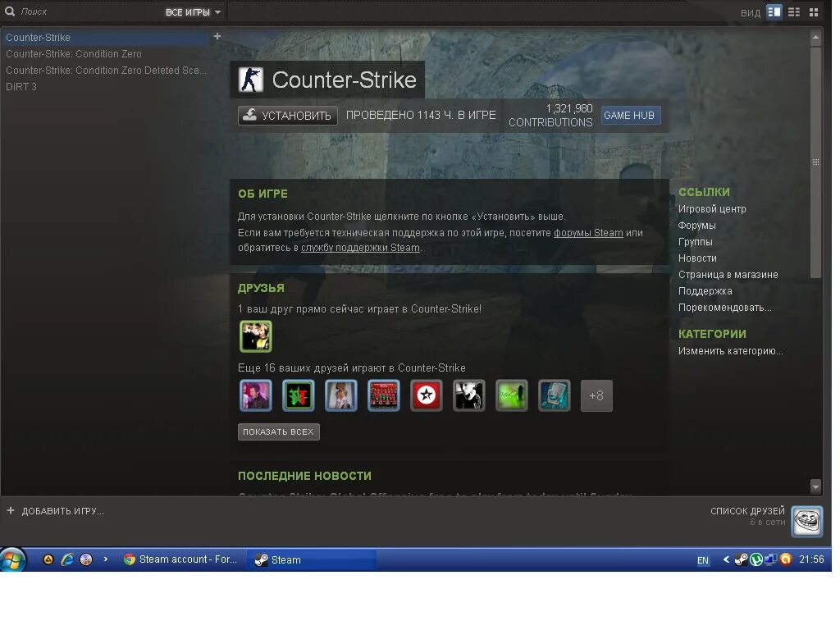
Task: Expand quick launch chevron in taskbar
Action: click(106, 559)
